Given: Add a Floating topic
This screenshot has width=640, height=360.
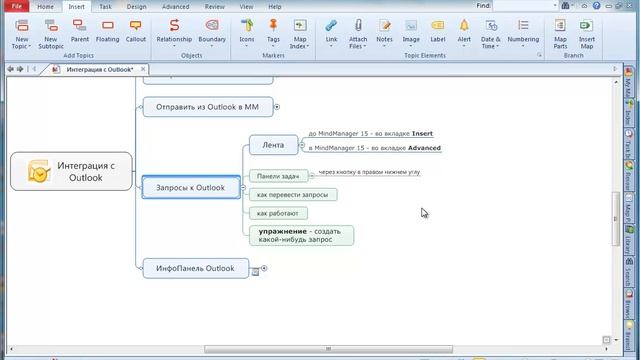Looking at the screenshot, I should (x=107, y=31).
